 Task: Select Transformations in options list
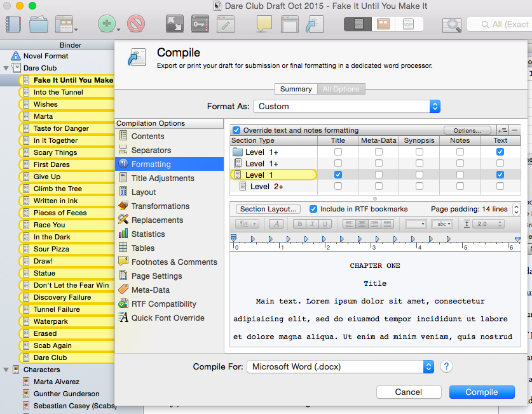tap(160, 206)
